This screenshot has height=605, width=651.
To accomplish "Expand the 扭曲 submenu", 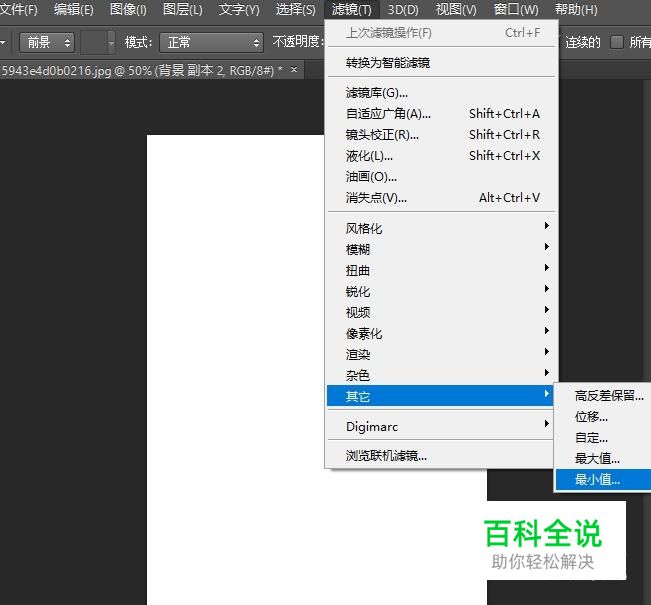I will pyautogui.click(x=441, y=270).
